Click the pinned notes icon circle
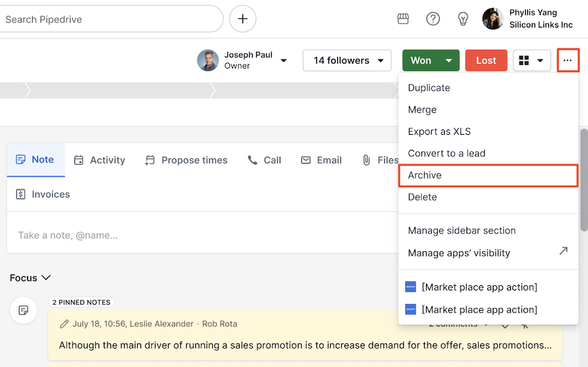Viewport: 588px width, 367px height. tap(24, 310)
